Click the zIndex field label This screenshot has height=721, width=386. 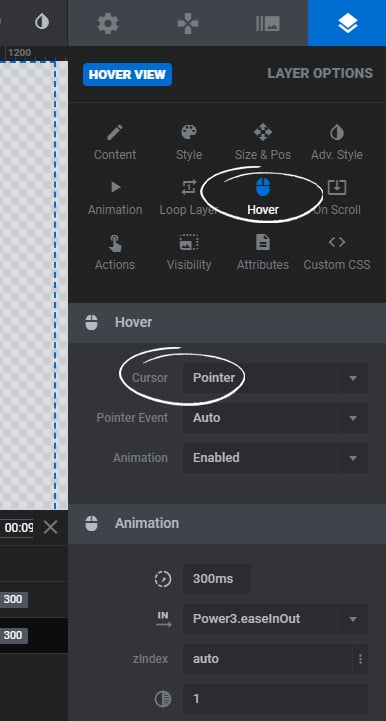150,659
